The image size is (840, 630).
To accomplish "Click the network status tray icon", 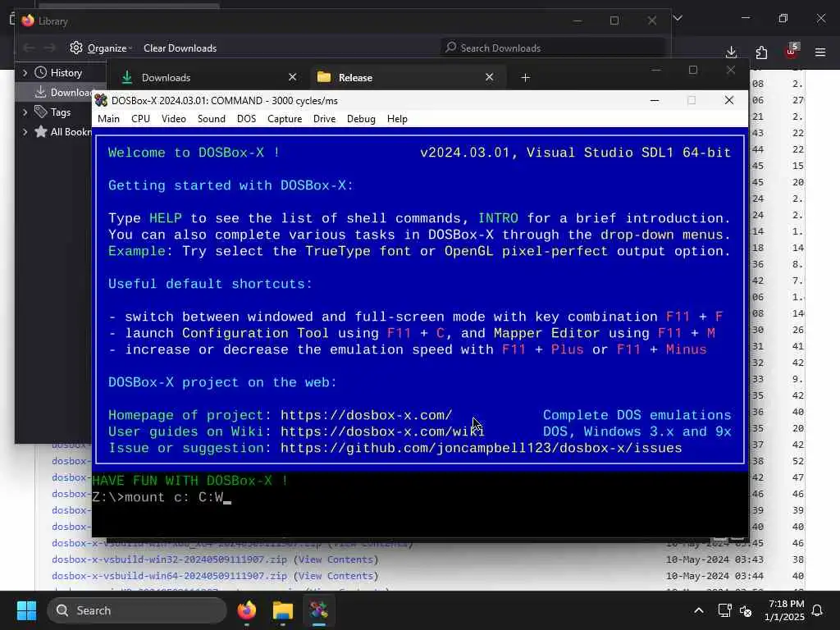I will (724, 610).
